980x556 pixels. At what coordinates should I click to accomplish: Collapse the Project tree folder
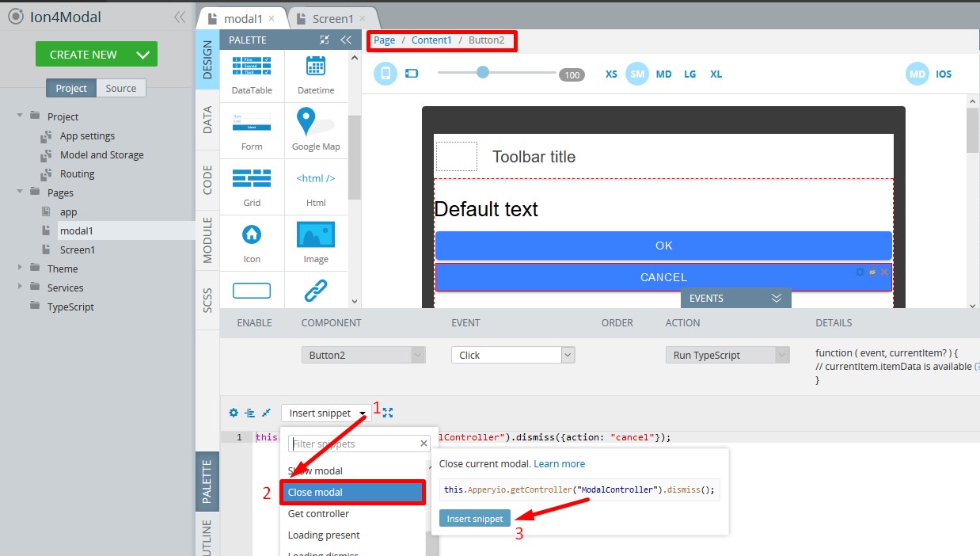pyautogui.click(x=20, y=116)
